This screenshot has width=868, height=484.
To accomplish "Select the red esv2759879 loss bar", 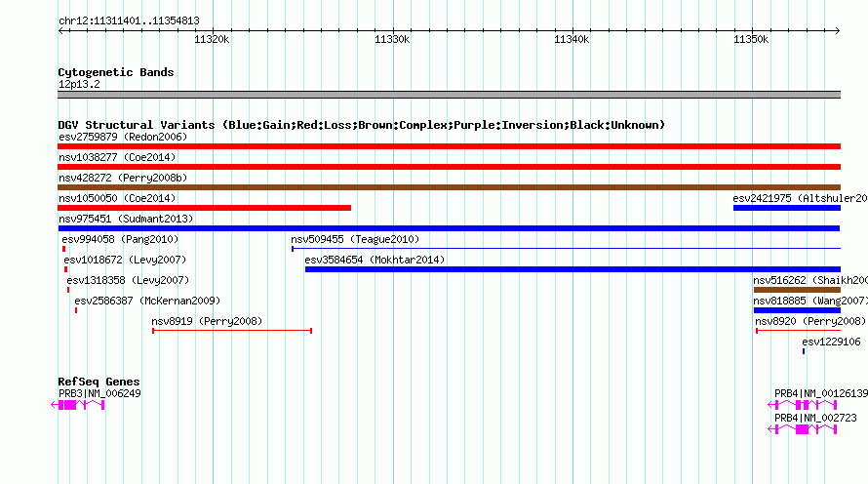I will [449, 146].
